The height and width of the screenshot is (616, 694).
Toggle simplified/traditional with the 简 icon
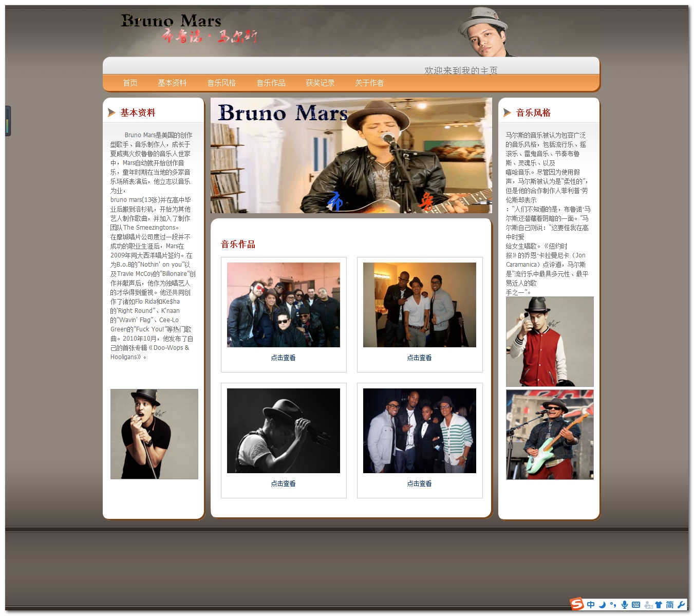point(670,605)
